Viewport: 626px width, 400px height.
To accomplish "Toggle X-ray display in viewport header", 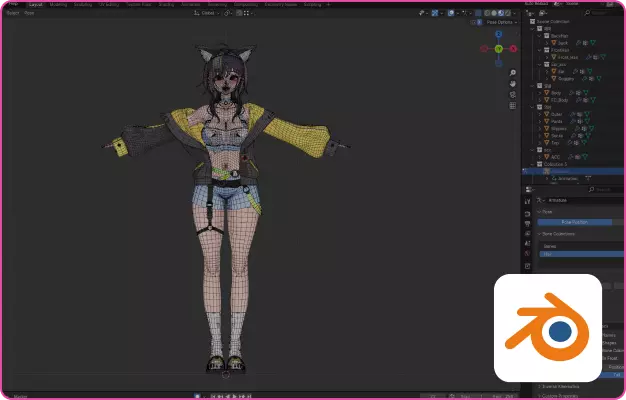I will (x=478, y=13).
